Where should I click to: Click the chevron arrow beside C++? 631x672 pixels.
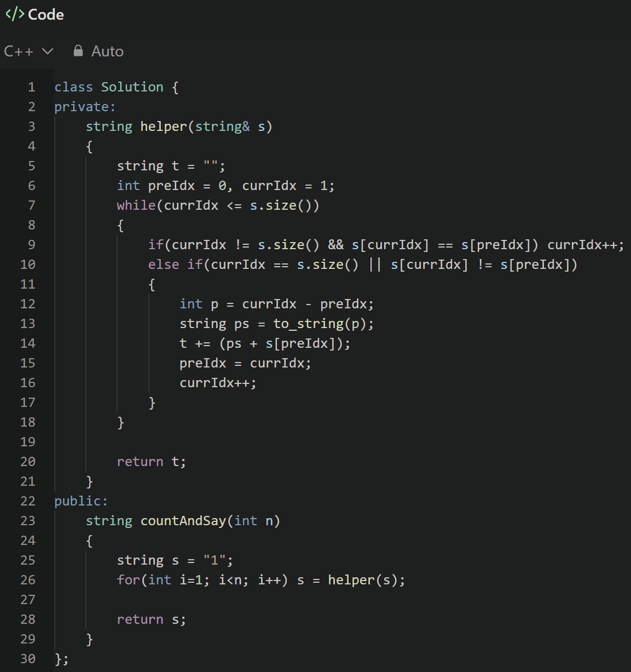click(x=48, y=51)
